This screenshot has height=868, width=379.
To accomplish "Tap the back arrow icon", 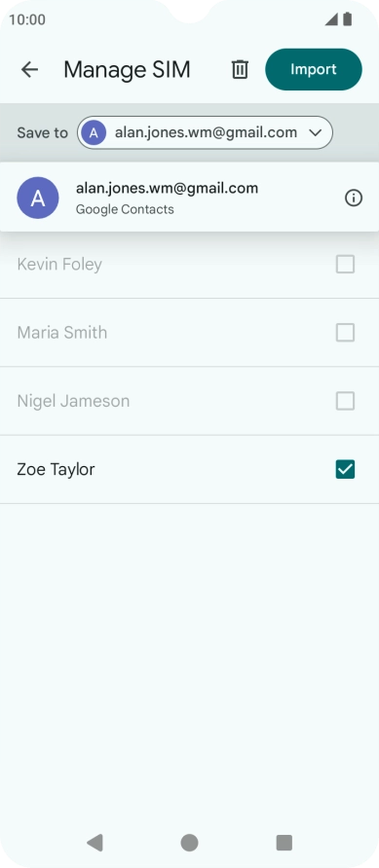I will tap(29, 69).
